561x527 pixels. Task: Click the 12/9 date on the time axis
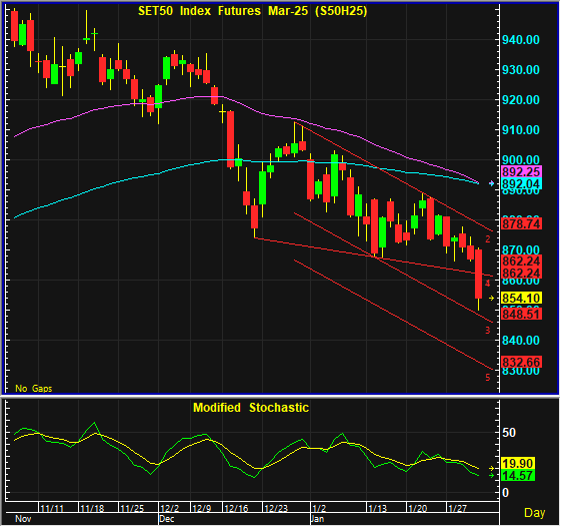click(201, 508)
